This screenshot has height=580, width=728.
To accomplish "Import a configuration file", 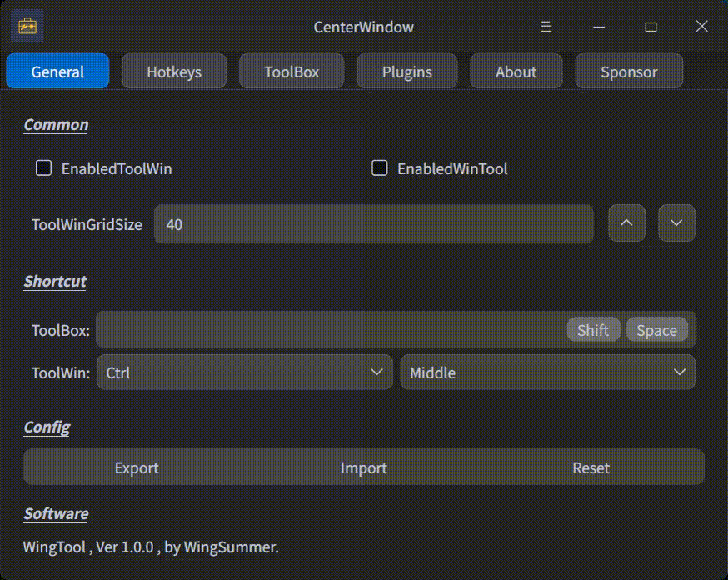I will tap(363, 467).
